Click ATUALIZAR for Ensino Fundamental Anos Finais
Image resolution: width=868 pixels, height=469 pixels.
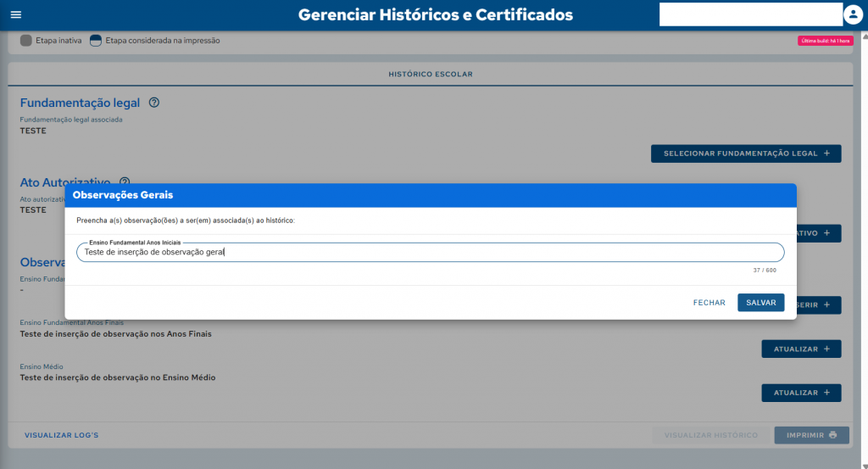801,349
